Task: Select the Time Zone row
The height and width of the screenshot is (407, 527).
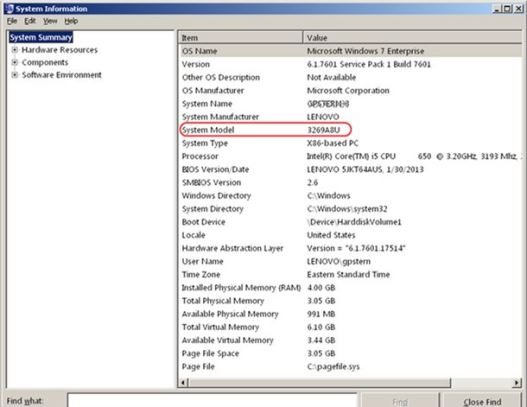Action: pos(350,274)
